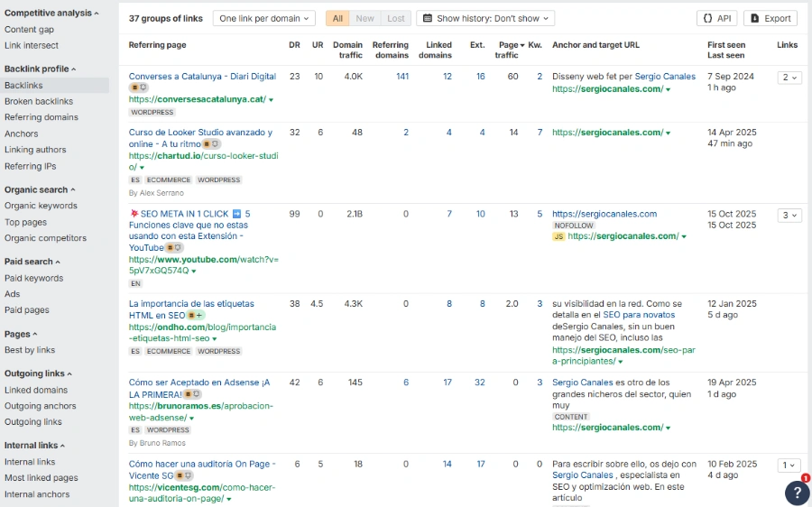
Task: Select the New filter tab
Action: click(364, 18)
